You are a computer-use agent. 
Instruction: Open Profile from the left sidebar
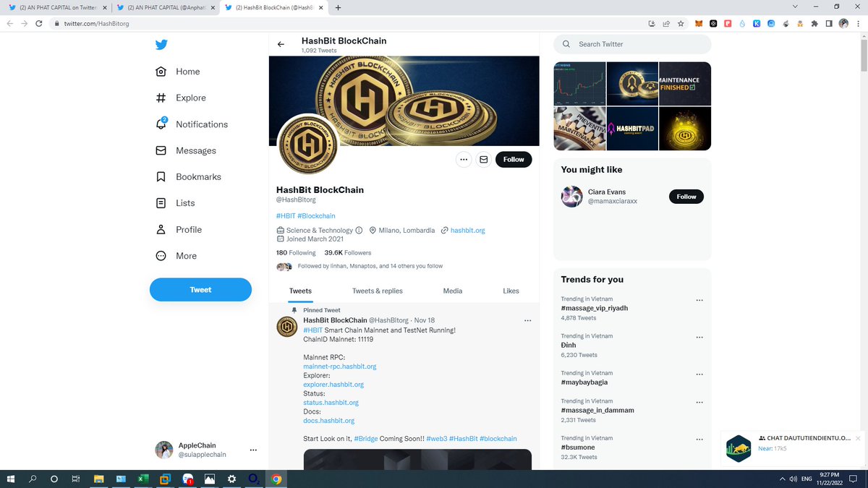tap(179, 229)
